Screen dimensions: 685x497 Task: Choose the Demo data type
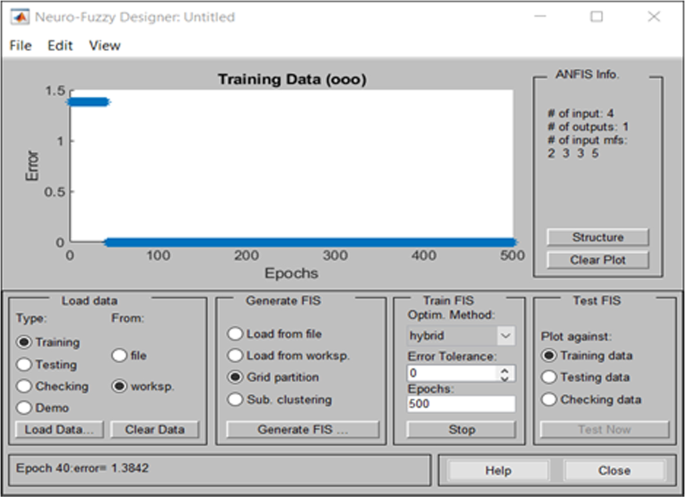click(x=25, y=408)
